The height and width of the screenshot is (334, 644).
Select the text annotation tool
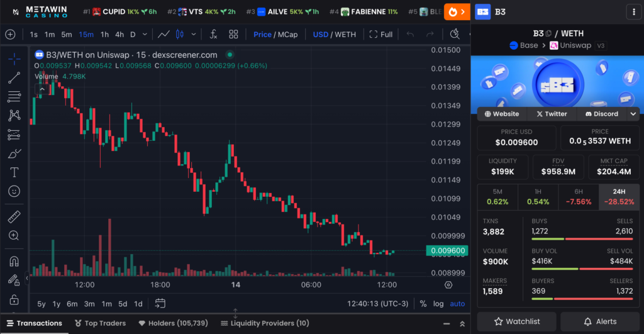pyautogui.click(x=14, y=172)
